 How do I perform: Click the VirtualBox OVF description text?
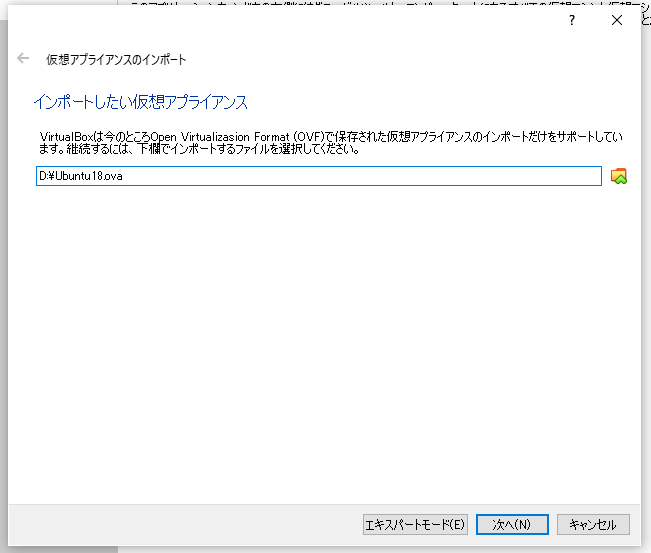point(330,142)
